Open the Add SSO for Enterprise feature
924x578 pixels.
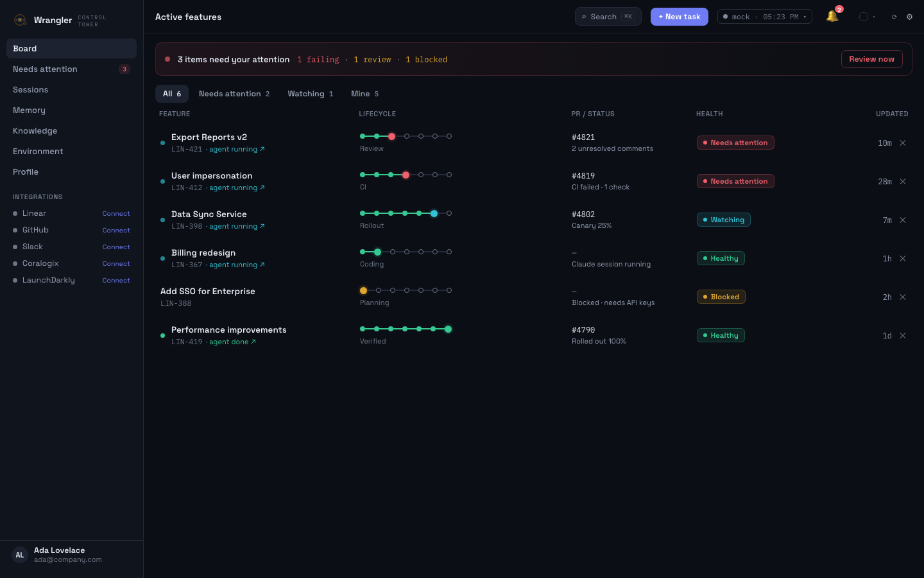(208, 292)
